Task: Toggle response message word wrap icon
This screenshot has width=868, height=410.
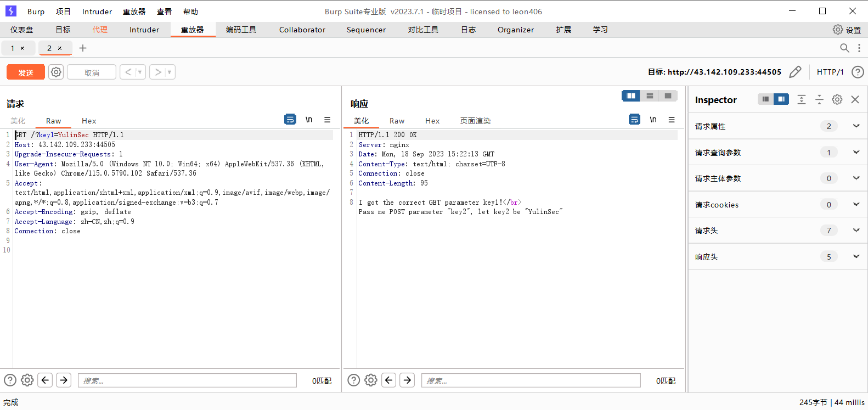Action: click(x=634, y=119)
